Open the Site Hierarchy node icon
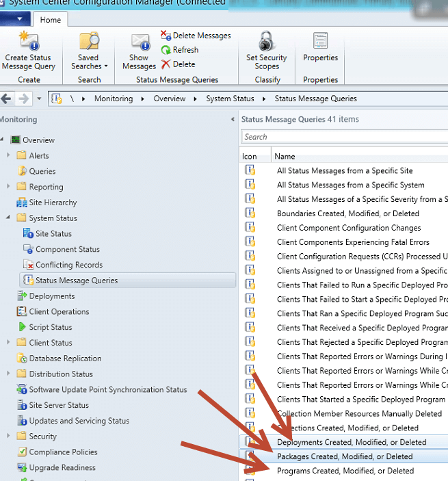 (x=22, y=203)
